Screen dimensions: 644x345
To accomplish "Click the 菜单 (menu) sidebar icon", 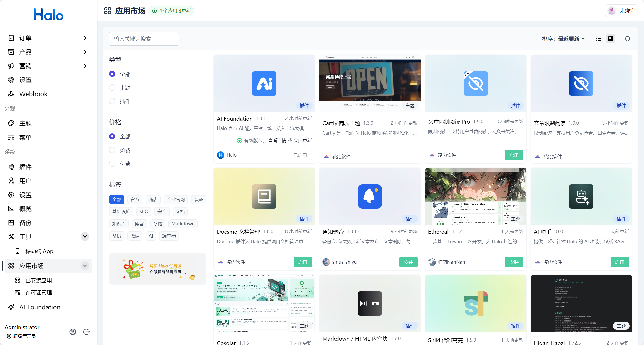I will [11, 137].
